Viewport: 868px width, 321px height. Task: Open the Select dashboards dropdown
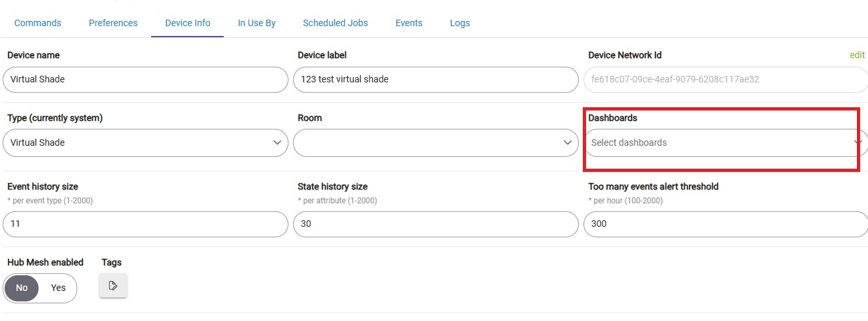725,143
